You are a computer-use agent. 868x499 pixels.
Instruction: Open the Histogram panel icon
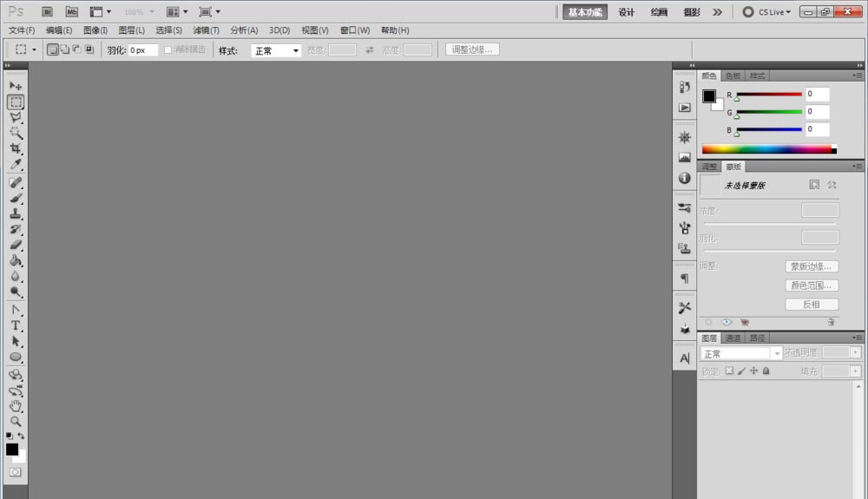coord(685,158)
